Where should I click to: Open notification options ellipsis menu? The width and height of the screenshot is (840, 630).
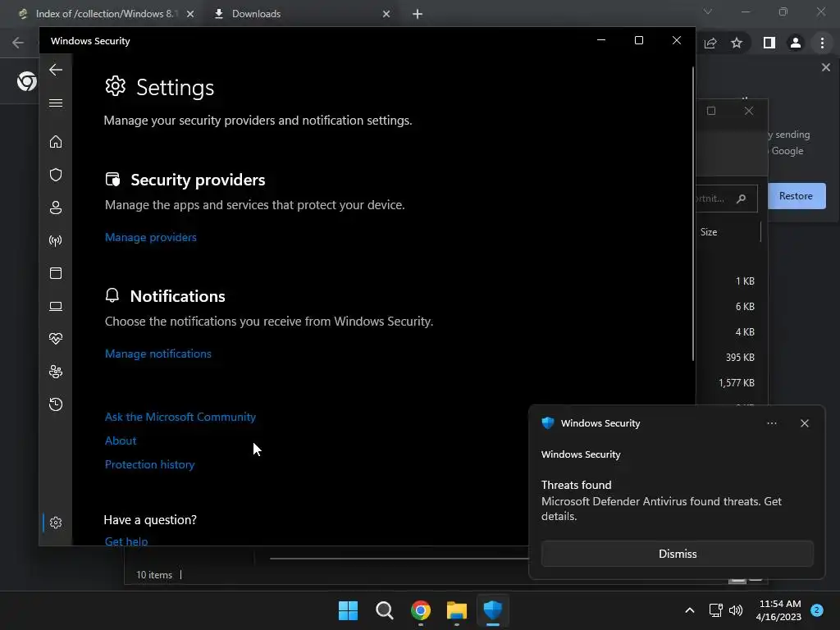(x=771, y=423)
